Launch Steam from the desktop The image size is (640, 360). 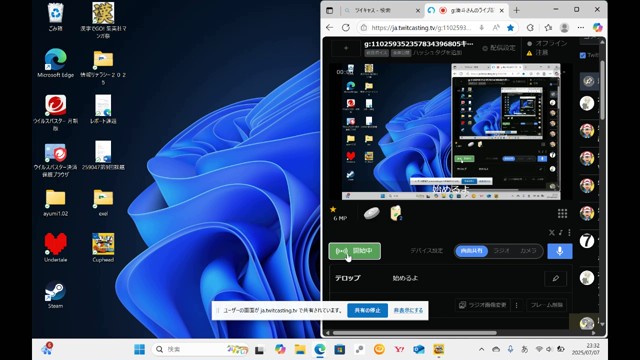(x=55, y=294)
